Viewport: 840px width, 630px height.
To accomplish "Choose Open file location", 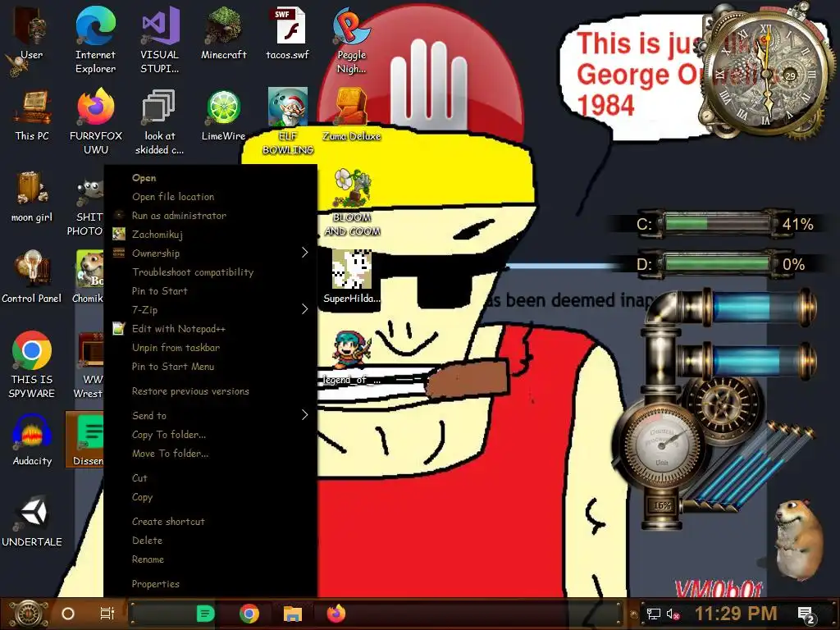I will coord(211,197).
